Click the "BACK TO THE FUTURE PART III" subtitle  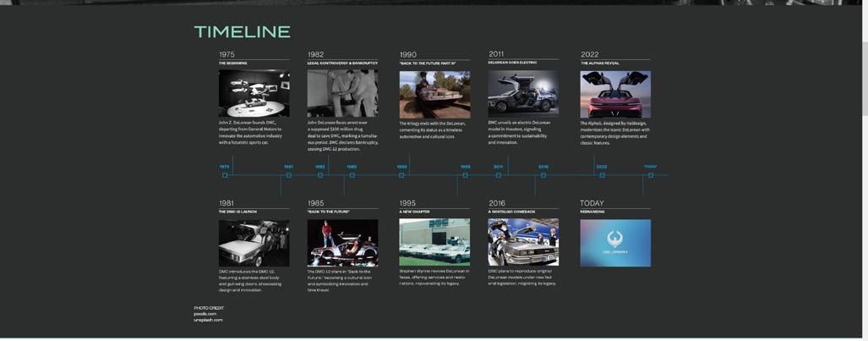pos(428,63)
